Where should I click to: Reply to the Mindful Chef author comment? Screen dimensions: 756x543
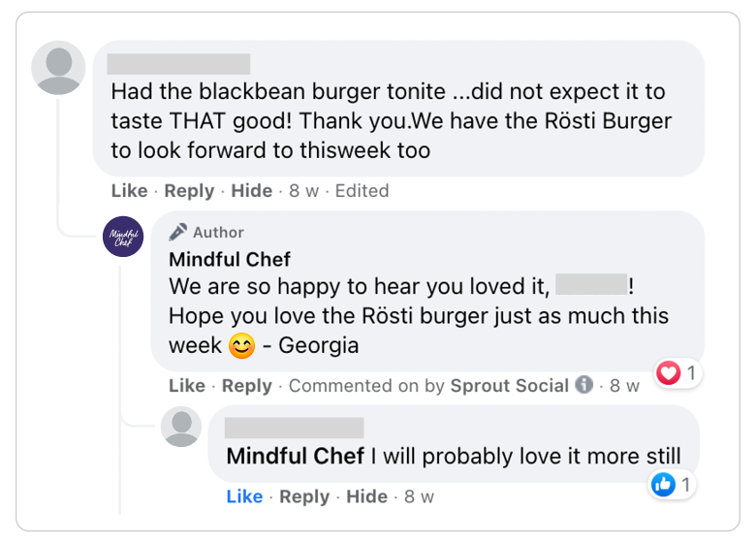(246, 385)
